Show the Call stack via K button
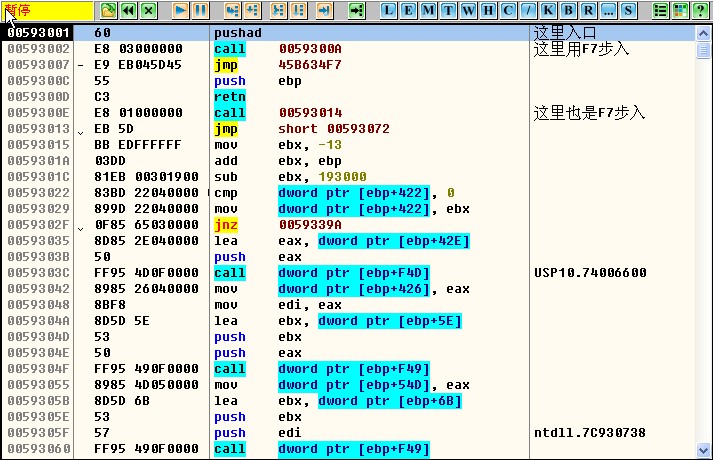Screen dimensions: 713x460 coord(548,10)
